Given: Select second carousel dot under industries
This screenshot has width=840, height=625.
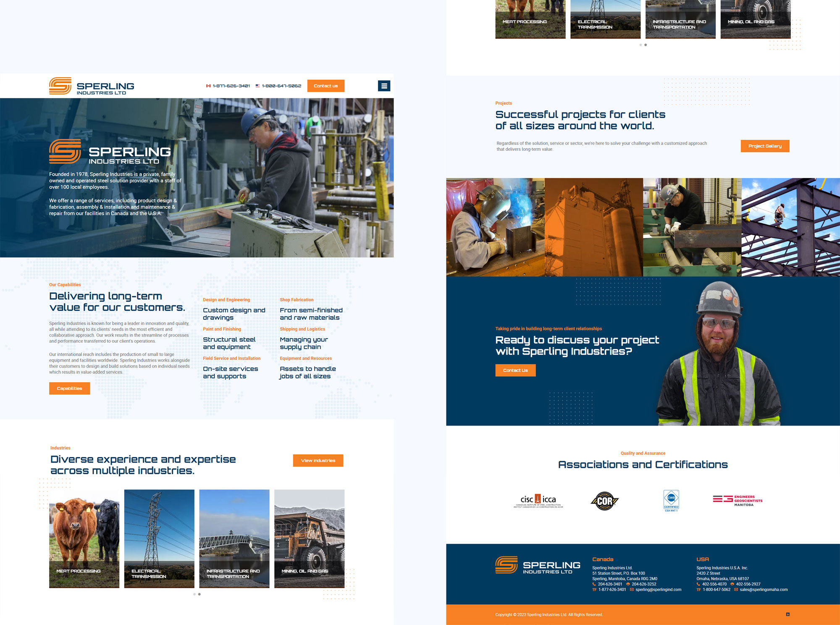Looking at the screenshot, I should point(199,594).
